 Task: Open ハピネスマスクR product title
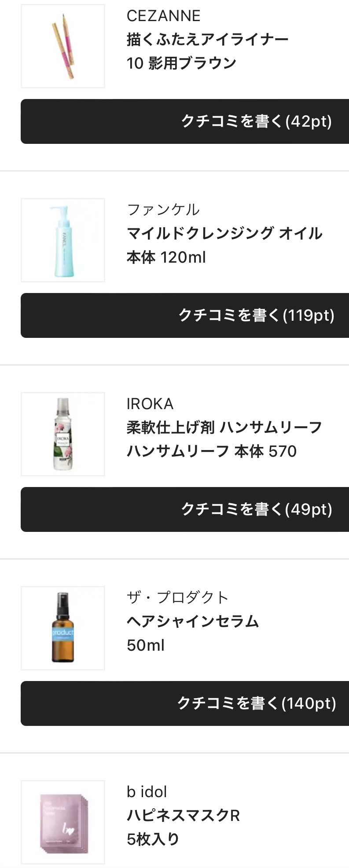(183, 815)
